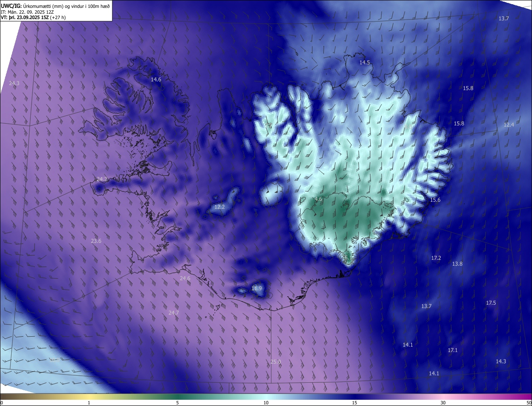Image resolution: width=532 pixels, height=406 pixels.
Task: Click the 12.2 value label
Action: pos(219,207)
